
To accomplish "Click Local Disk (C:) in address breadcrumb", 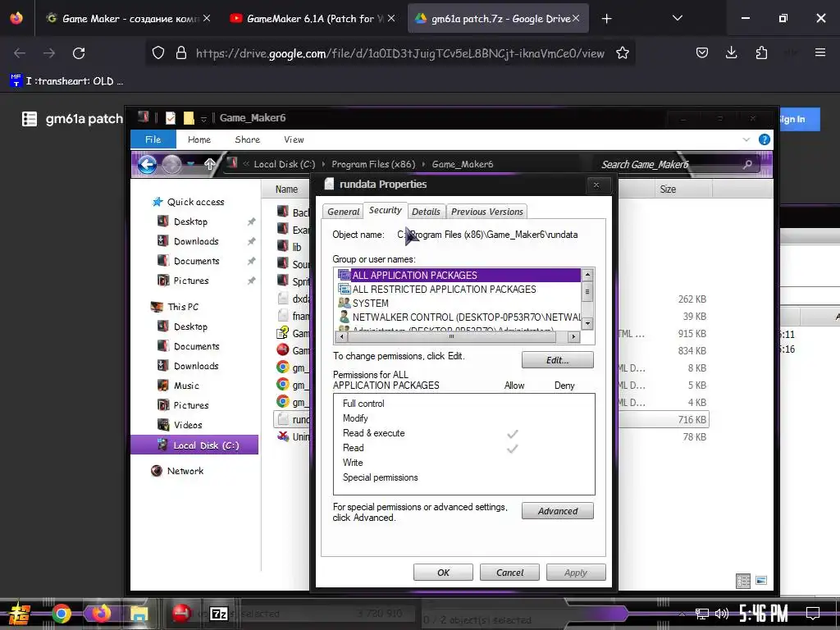I will (285, 164).
